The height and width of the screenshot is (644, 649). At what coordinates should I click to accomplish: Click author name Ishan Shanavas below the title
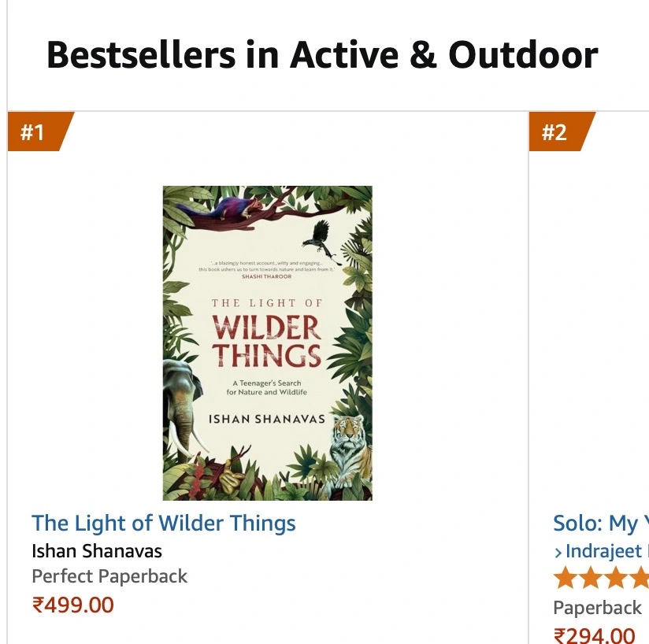coord(97,550)
